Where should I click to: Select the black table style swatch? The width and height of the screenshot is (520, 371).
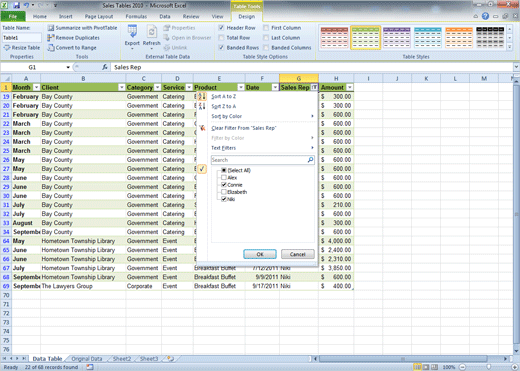pos(490,38)
